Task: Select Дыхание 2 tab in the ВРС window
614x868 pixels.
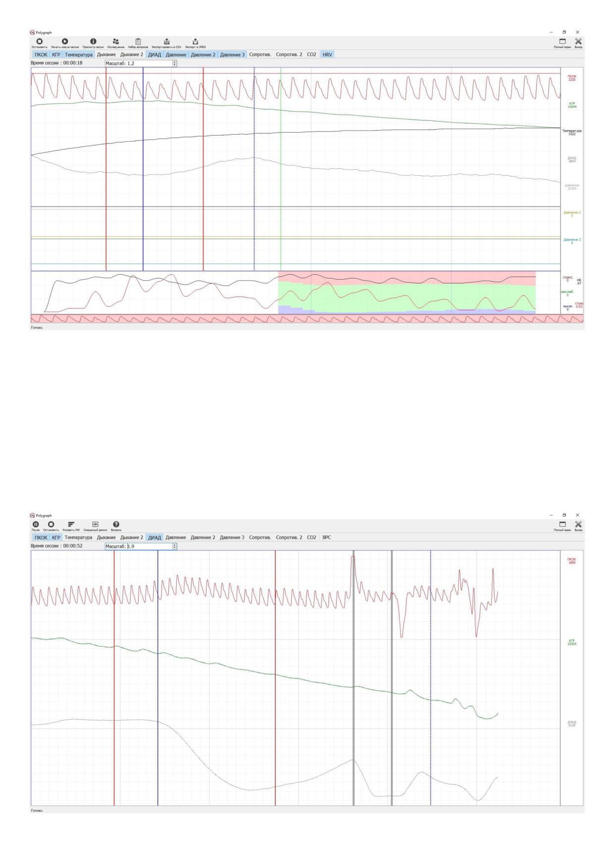Action: [x=132, y=537]
